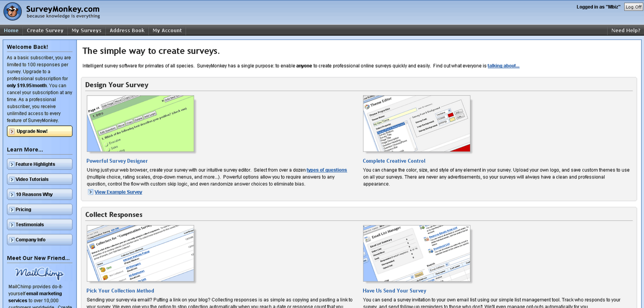Click SurveyMonkey.com title text
Image resolution: width=644 pixels, height=308 pixels.
63,9
